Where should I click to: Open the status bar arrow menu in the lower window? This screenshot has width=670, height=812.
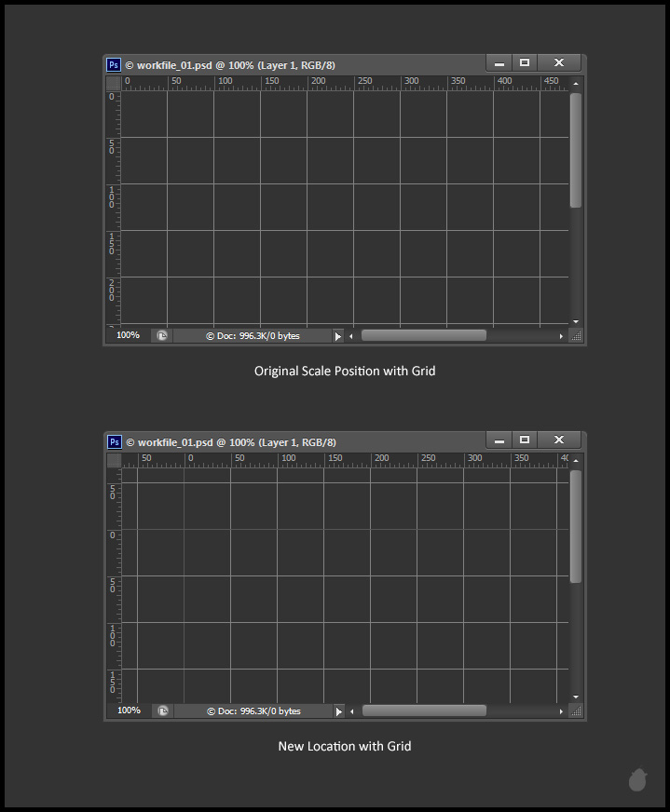tap(338, 711)
